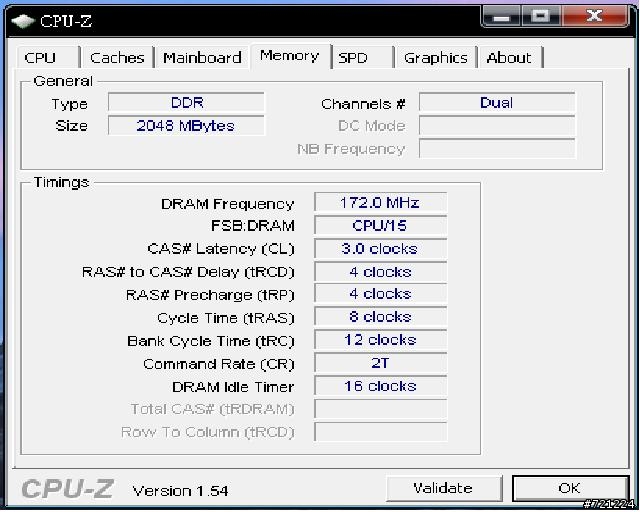Click the tRCD delay value 4 clocks
This screenshot has height=512, width=640.
coord(380,272)
